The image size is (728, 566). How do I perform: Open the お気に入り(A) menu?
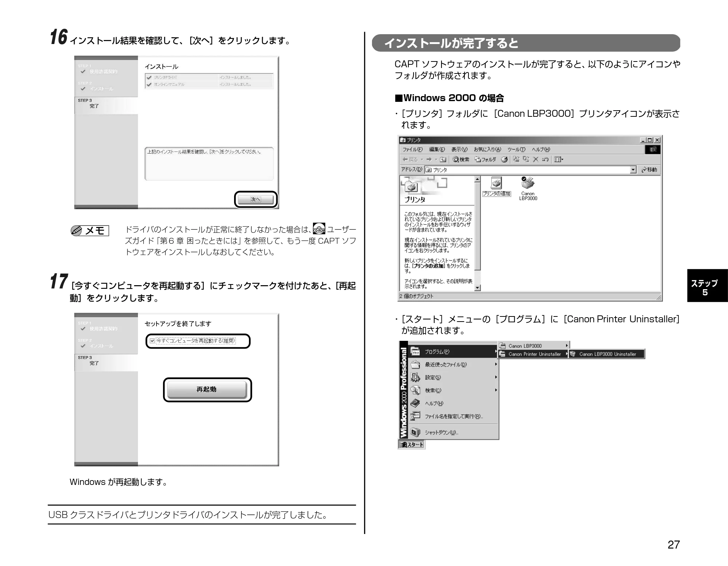coord(487,150)
